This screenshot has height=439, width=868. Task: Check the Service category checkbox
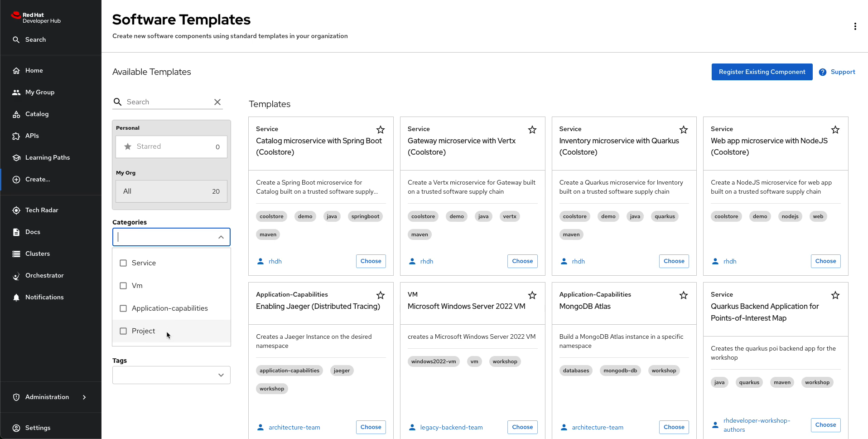tap(123, 263)
